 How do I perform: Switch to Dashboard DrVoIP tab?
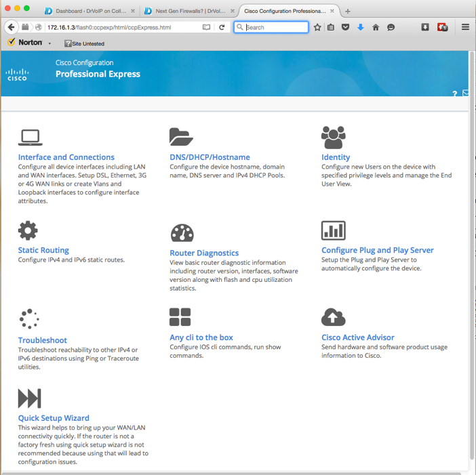[x=90, y=11]
